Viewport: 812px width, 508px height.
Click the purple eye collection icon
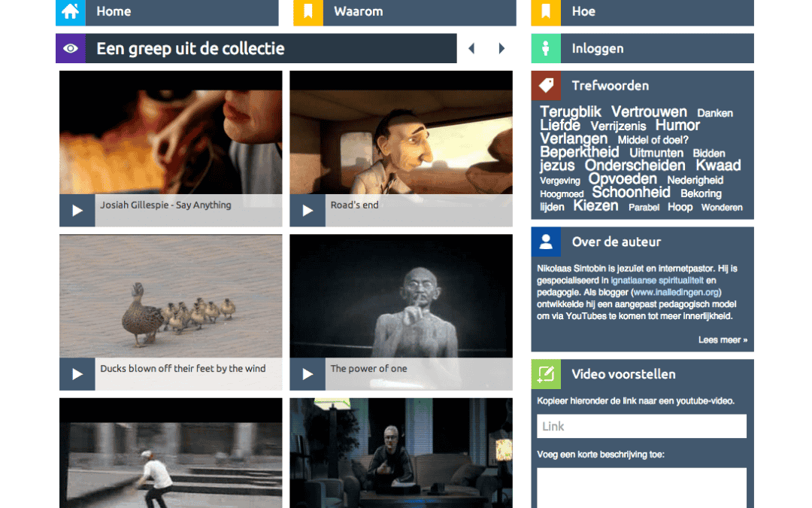pyautogui.click(x=71, y=48)
